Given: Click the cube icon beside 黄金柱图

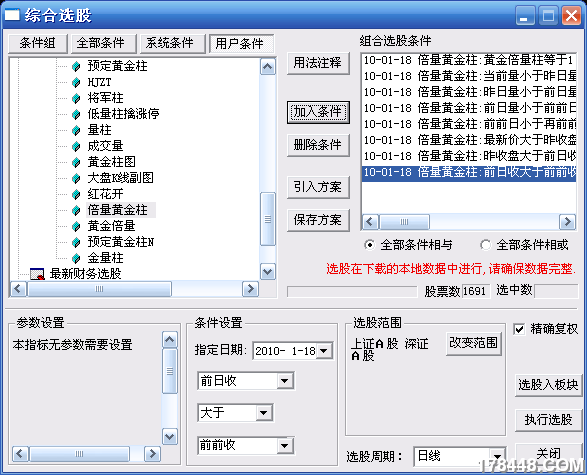Looking at the screenshot, I should 76,162.
